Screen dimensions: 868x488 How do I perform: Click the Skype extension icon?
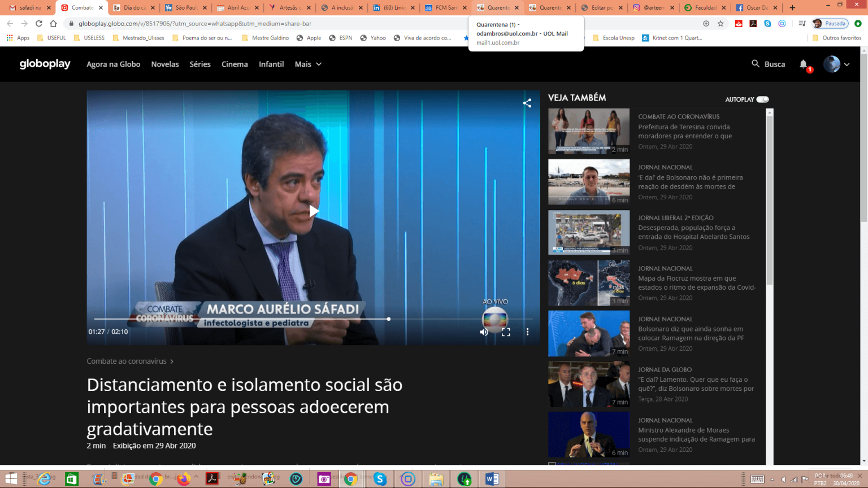(x=767, y=24)
